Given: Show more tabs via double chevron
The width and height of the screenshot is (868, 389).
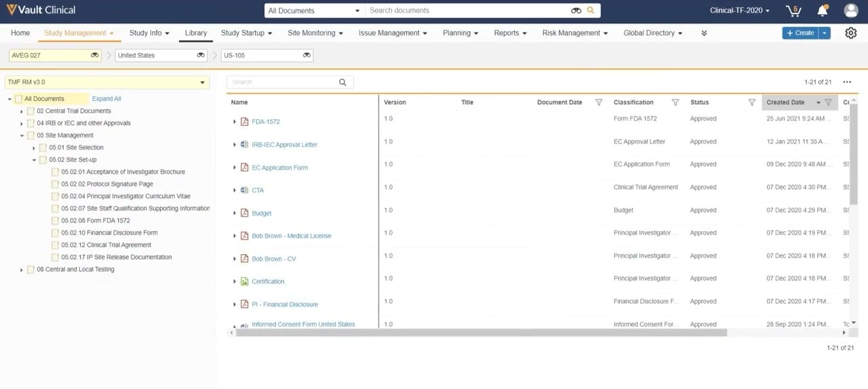Looking at the screenshot, I should click(704, 33).
